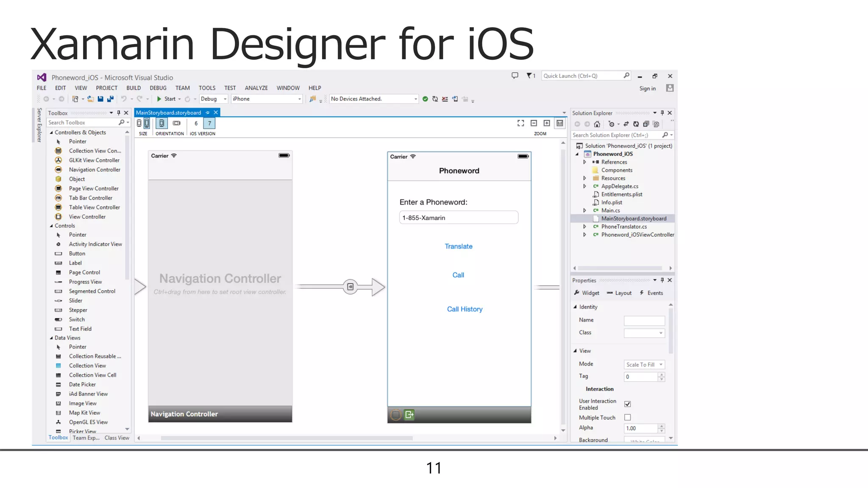Viewport: 868px width, 488px height.
Task: Switch to the Events properties tab
Action: point(651,293)
